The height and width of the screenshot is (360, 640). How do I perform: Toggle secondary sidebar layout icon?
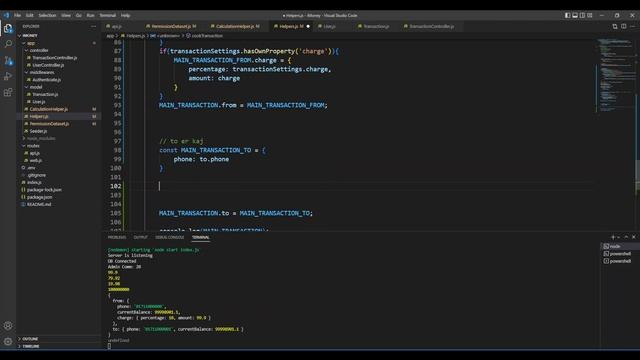(x=582, y=15)
